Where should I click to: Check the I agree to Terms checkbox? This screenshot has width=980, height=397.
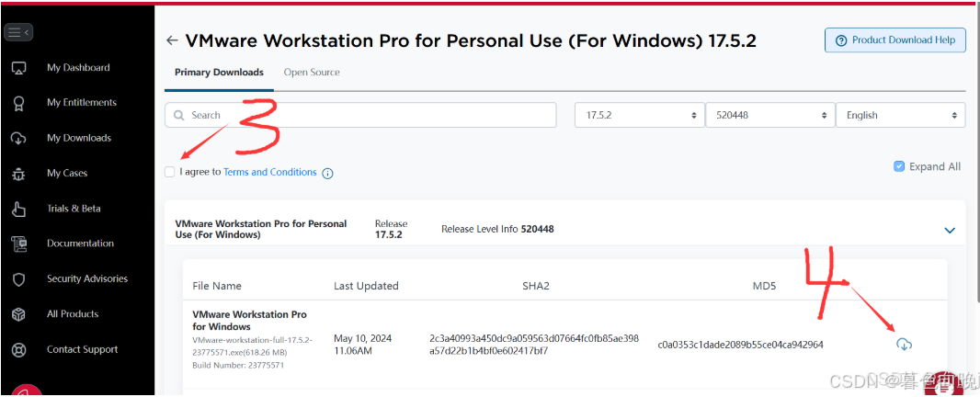click(x=169, y=172)
